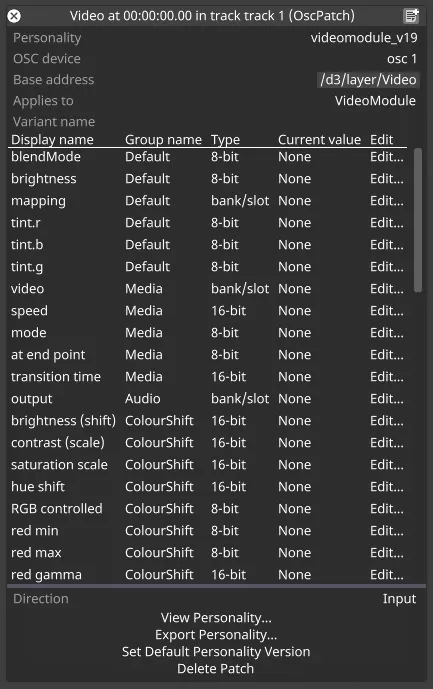The width and height of the screenshot is (433, 689).
Task: Open Edit for brightness row
Action: (386, 179)
